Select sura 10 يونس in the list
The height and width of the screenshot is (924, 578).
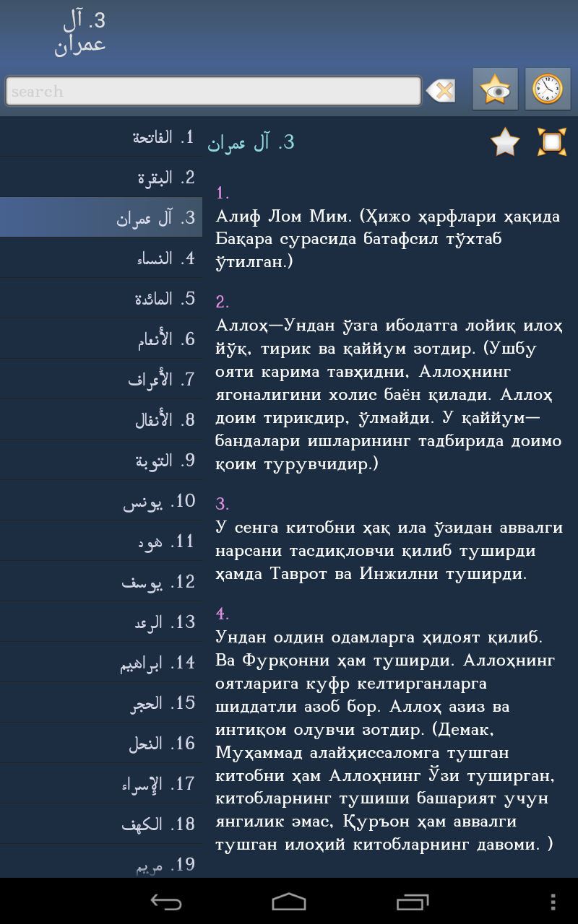click(101, 501)
